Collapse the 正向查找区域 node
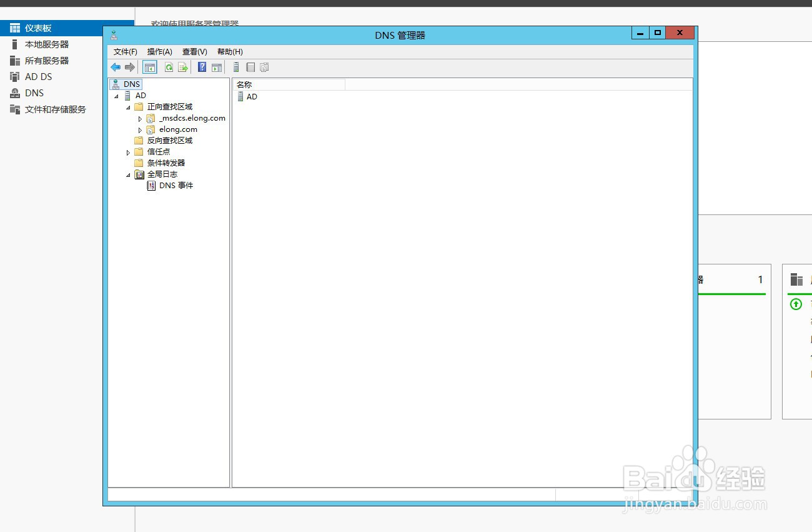 pos(128,108)
